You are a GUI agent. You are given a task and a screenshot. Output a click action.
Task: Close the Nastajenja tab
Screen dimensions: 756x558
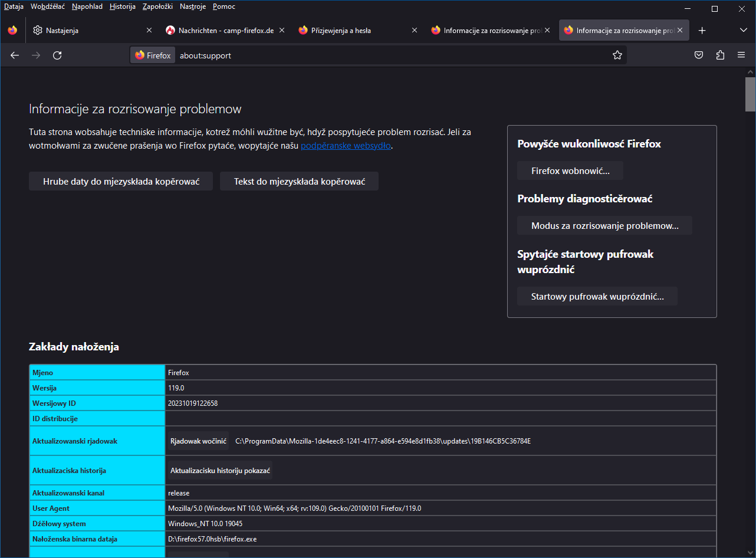tap(149, 31)
